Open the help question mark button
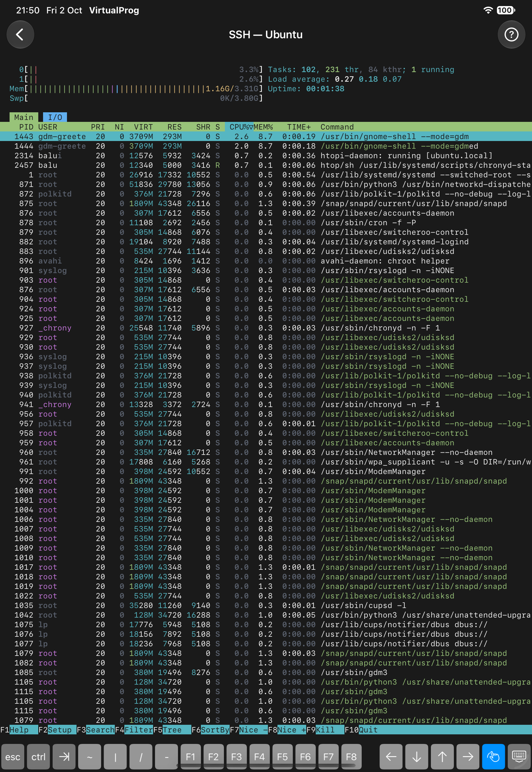532x772 pixels. [511, 34]
